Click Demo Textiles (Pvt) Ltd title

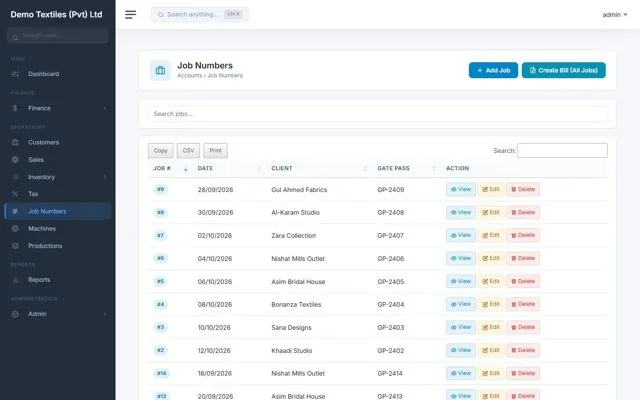[x=56, y=14]
